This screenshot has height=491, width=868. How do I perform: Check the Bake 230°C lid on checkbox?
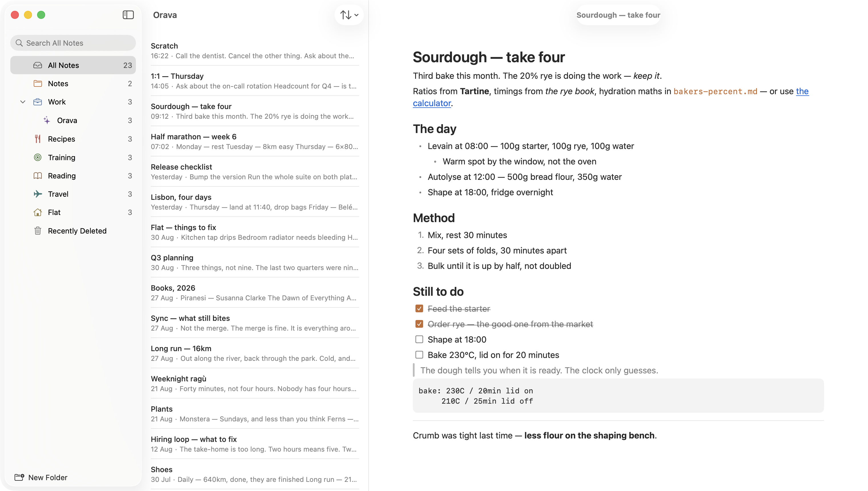(x=419, y=355)
